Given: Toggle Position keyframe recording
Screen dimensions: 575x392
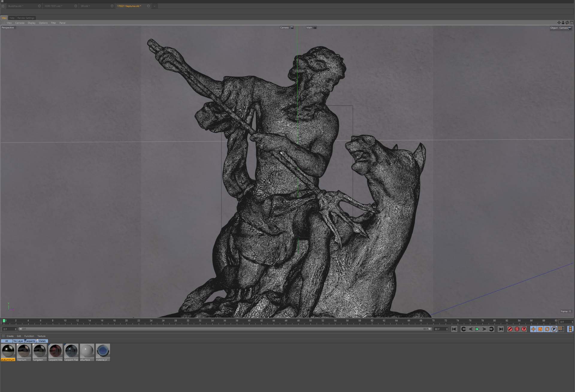Looking at the screenshot, I should (533, 329).
